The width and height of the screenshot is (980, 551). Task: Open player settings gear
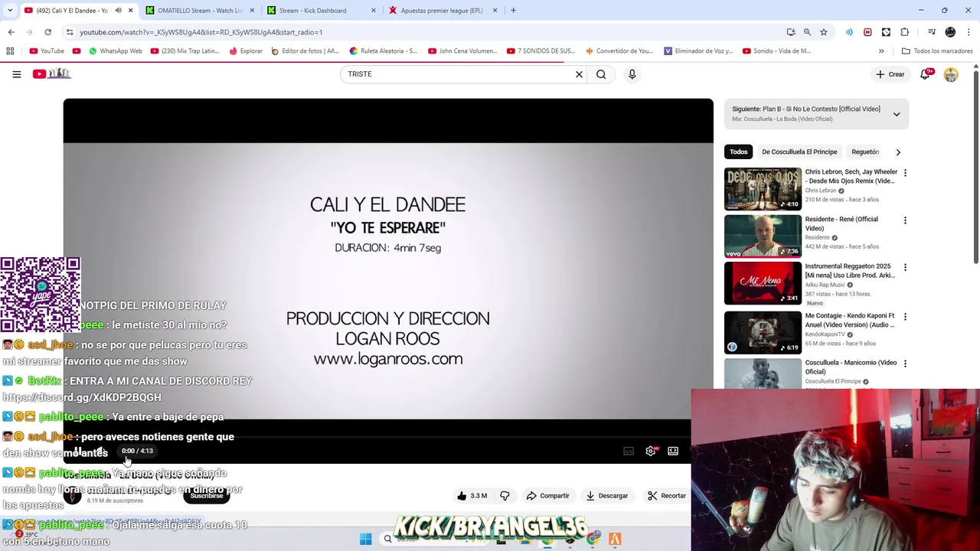pos(651,451)
